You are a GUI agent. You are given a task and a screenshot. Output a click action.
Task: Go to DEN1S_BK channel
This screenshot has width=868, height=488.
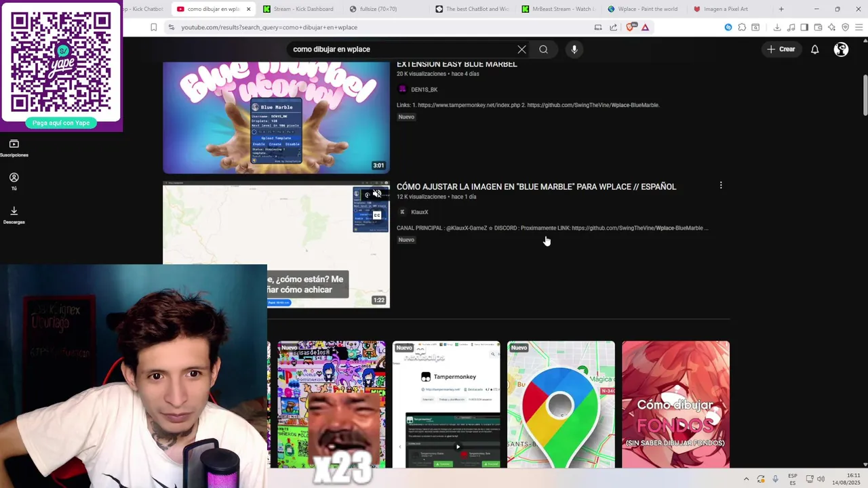pyautogui.click(x=424, y=89)
